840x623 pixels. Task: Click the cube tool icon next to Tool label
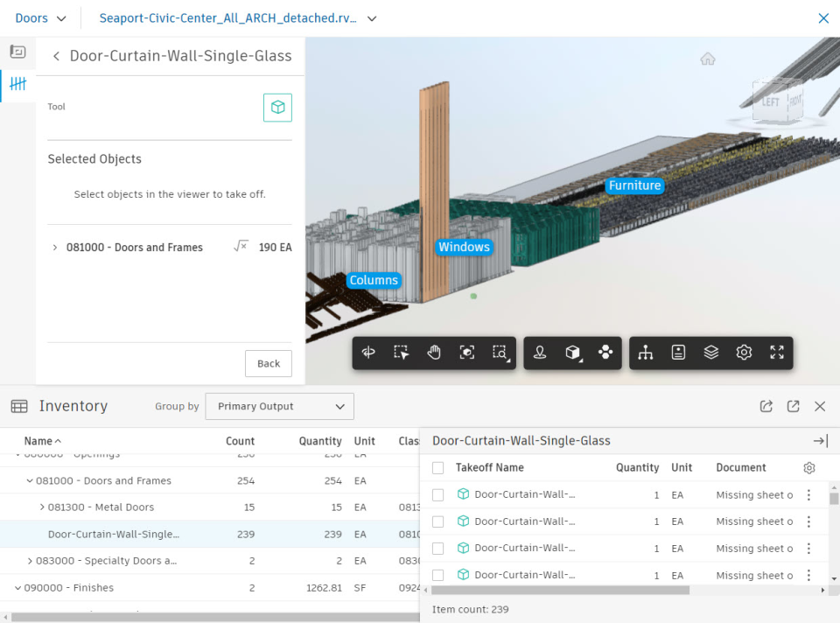coord(277,107)
